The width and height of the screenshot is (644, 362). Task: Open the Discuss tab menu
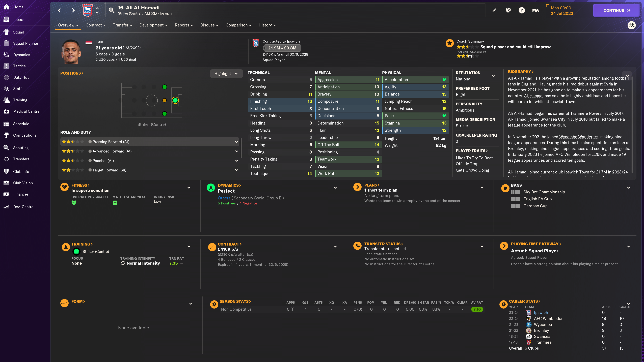click(209, 25)
